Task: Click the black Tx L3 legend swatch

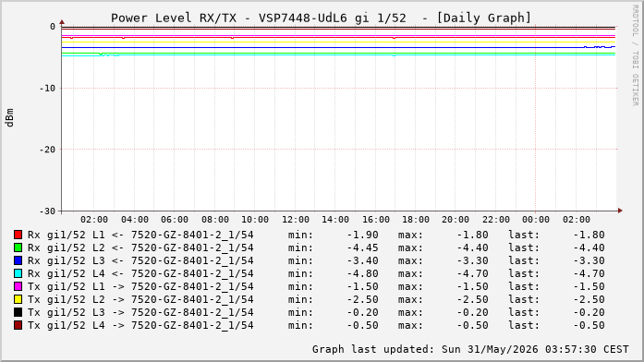Action: 18,312
